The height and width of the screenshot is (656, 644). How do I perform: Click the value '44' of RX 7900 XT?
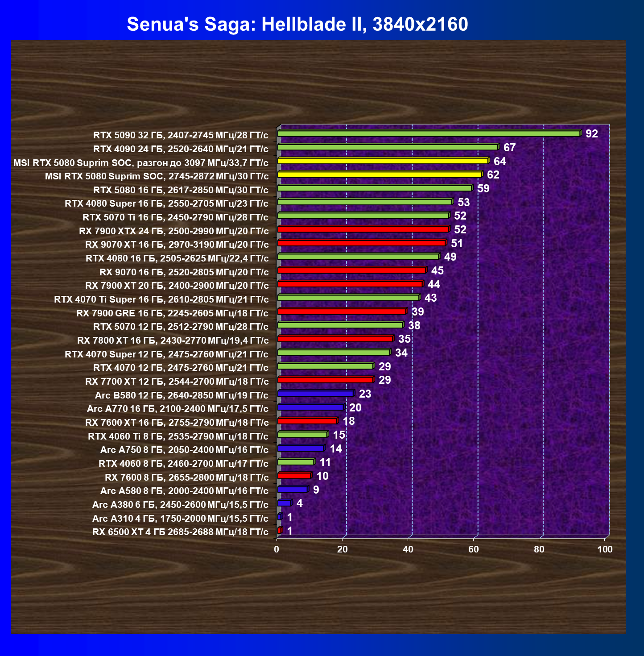click(433, 284)
